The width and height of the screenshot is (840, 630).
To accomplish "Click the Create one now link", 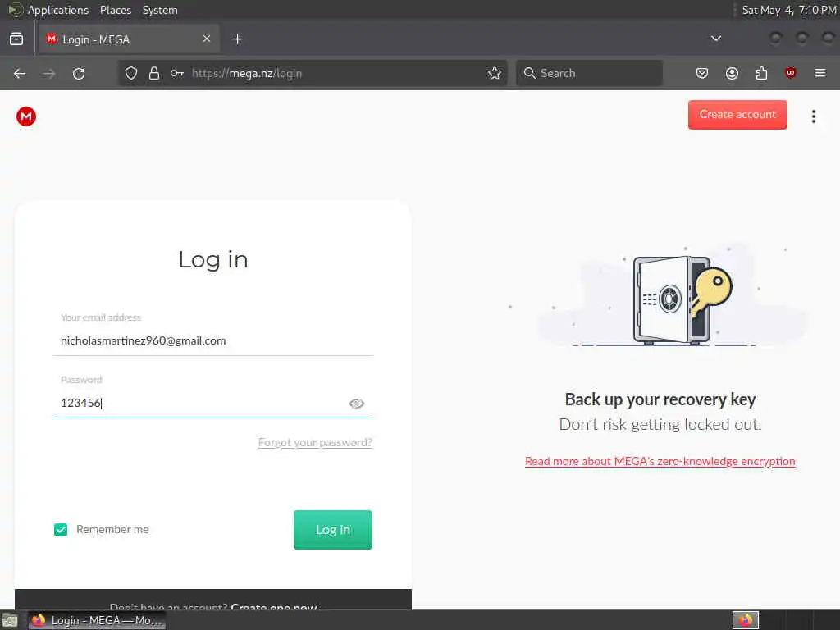I will 274,606.
